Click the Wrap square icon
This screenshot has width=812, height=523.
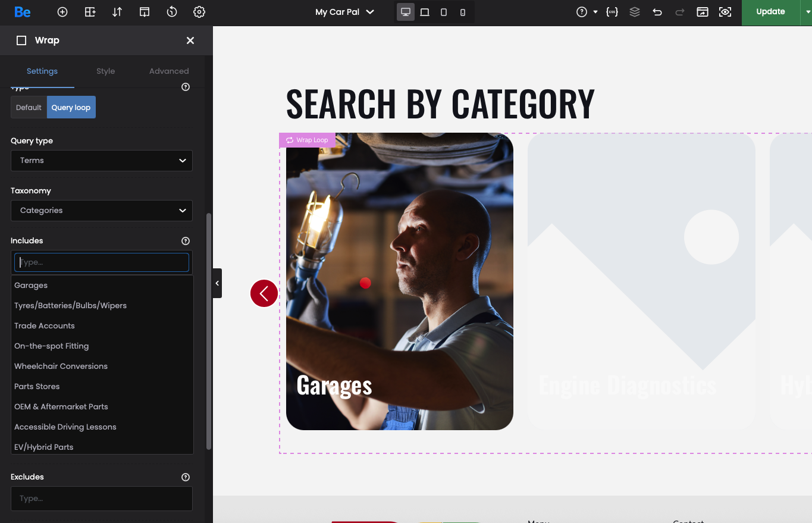pyautogui.click(x=21, y=40)
